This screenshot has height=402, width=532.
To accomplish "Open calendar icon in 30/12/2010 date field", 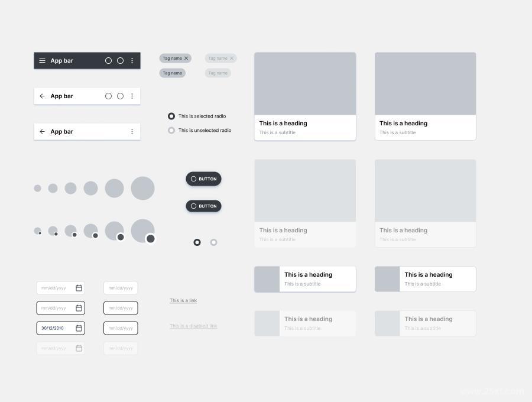I will 79,328.
